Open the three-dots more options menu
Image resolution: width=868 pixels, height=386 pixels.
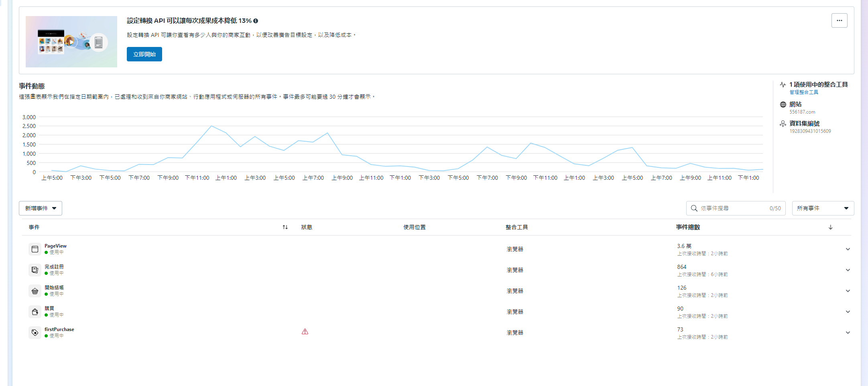pos(839,20)
